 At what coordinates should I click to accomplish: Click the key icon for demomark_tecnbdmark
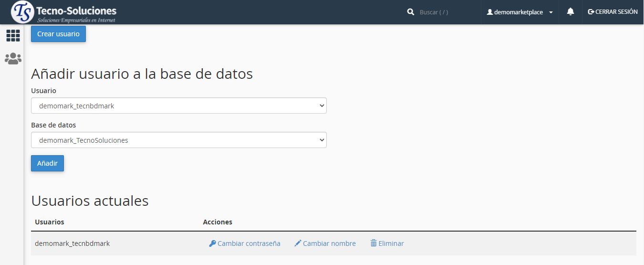[212, 244]
